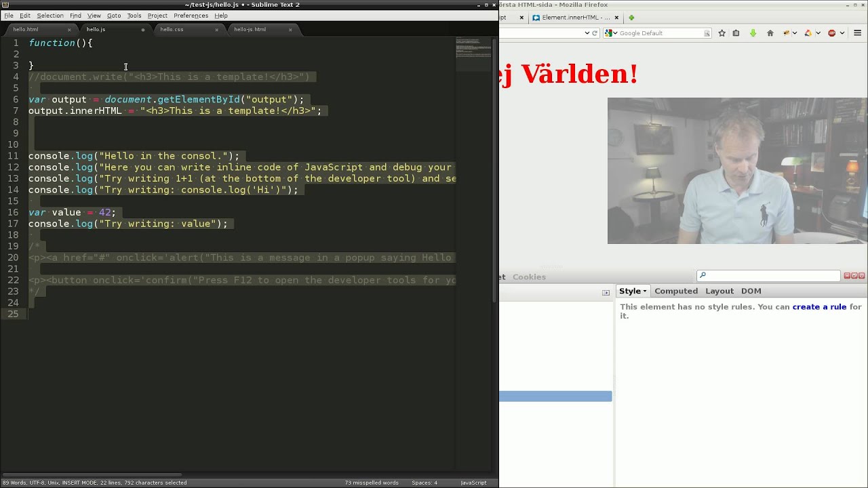
Task: Open the Firefox hamburger menu
Action: tap(857, 33)
